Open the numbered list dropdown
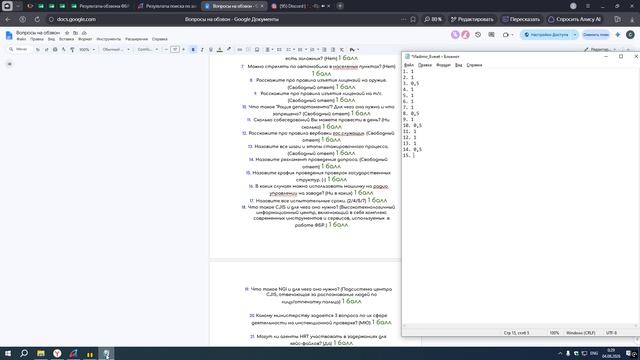 tap(313, 50)
